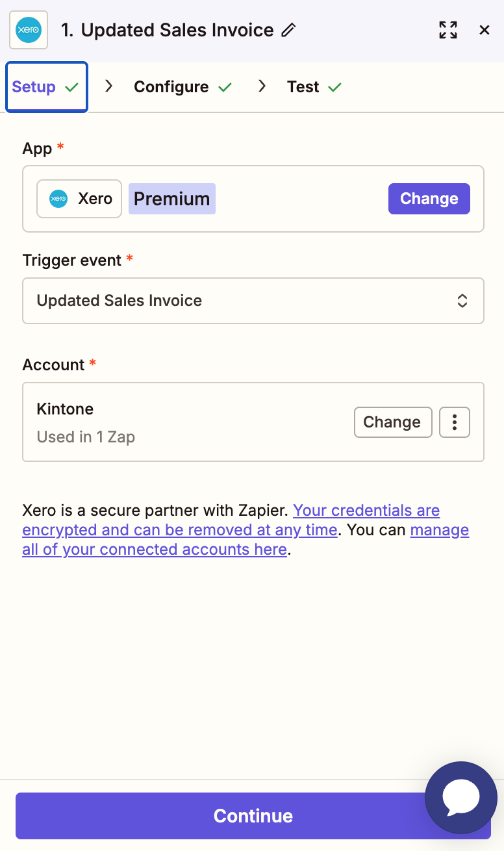The image size is (504, 851).
Task: Click Change to switch the Xero app
Action: click(x=429, y=198)
